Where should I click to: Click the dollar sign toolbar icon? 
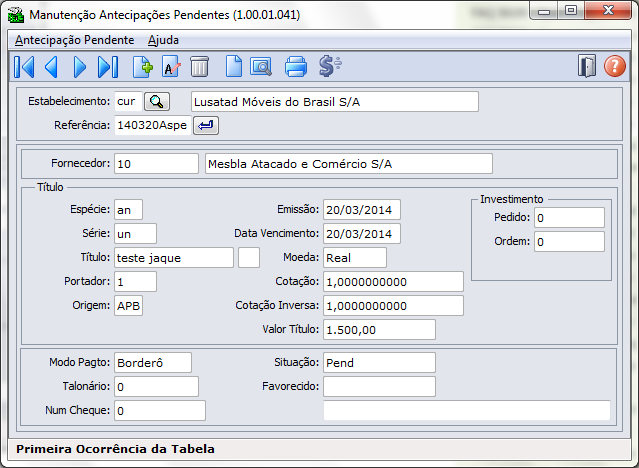pos(329,67)
